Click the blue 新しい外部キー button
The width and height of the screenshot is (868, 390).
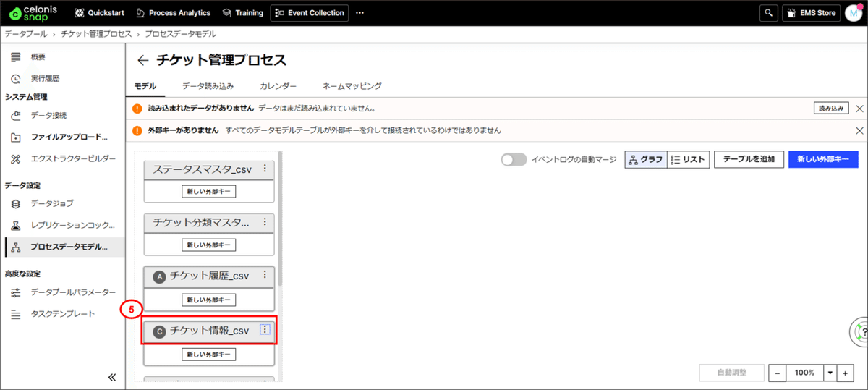click(x=823, y=160)
